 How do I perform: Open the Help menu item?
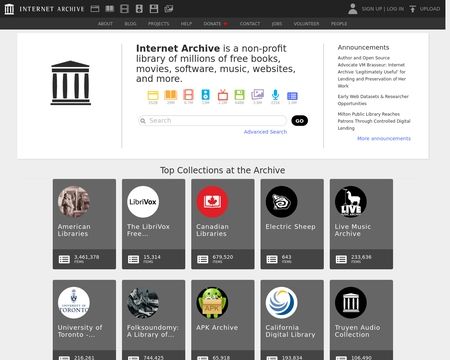[186, 24]
